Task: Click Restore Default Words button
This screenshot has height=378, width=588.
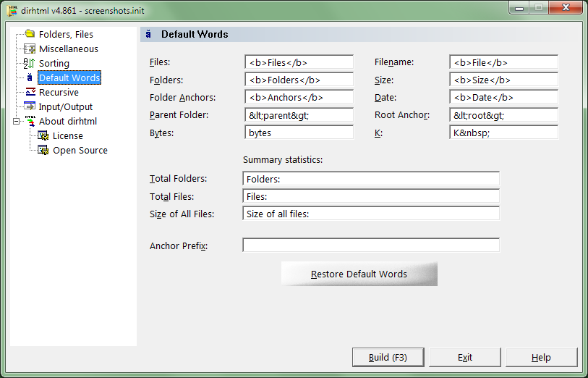Action: pyautogui.click(x=359, y=274)
